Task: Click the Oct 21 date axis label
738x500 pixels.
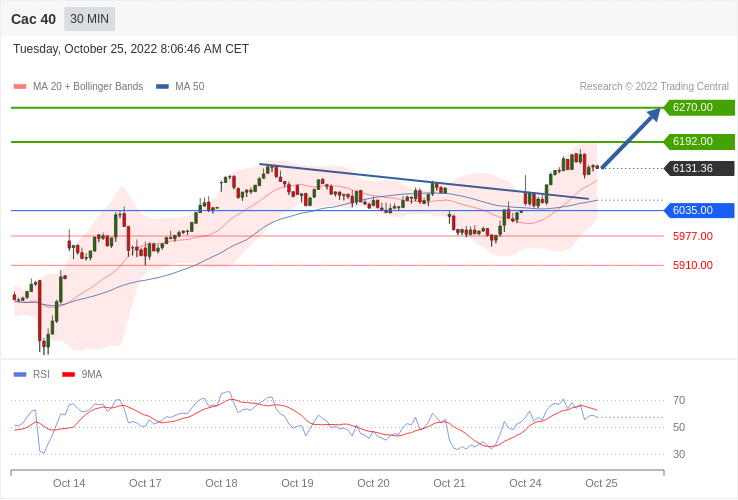Action: point(449,484)
